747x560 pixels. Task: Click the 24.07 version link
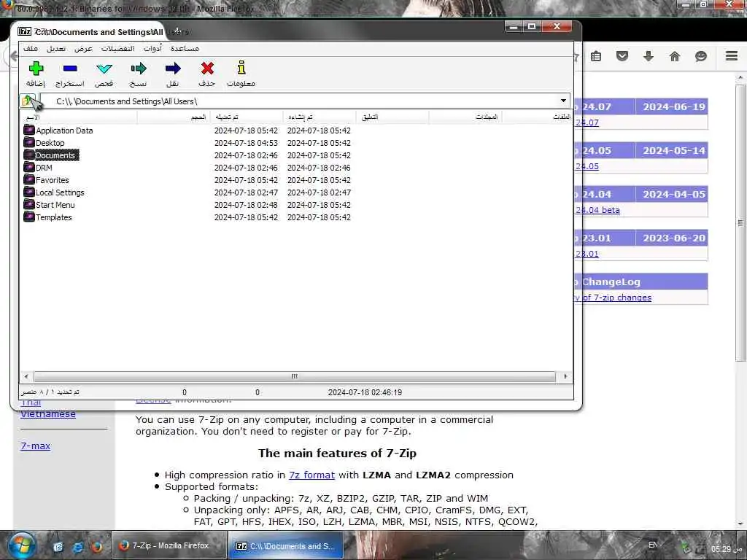(587, 122)
